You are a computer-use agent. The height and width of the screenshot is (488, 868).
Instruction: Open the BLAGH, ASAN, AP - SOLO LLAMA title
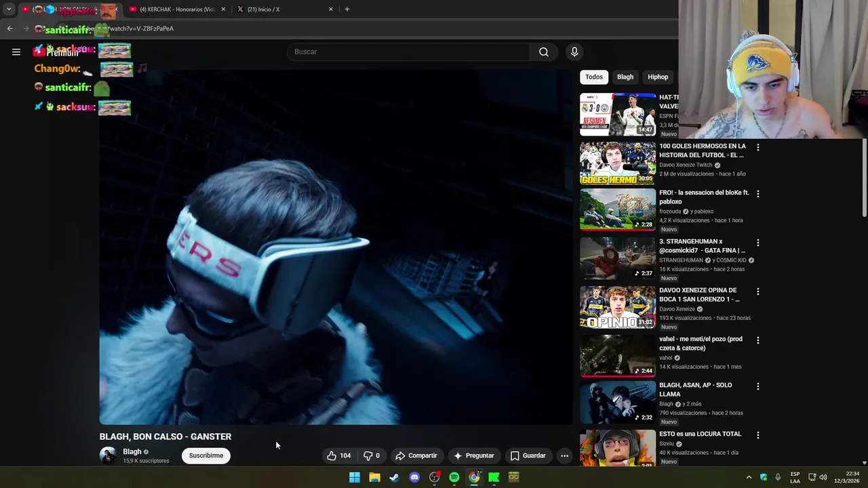point(695,389)
